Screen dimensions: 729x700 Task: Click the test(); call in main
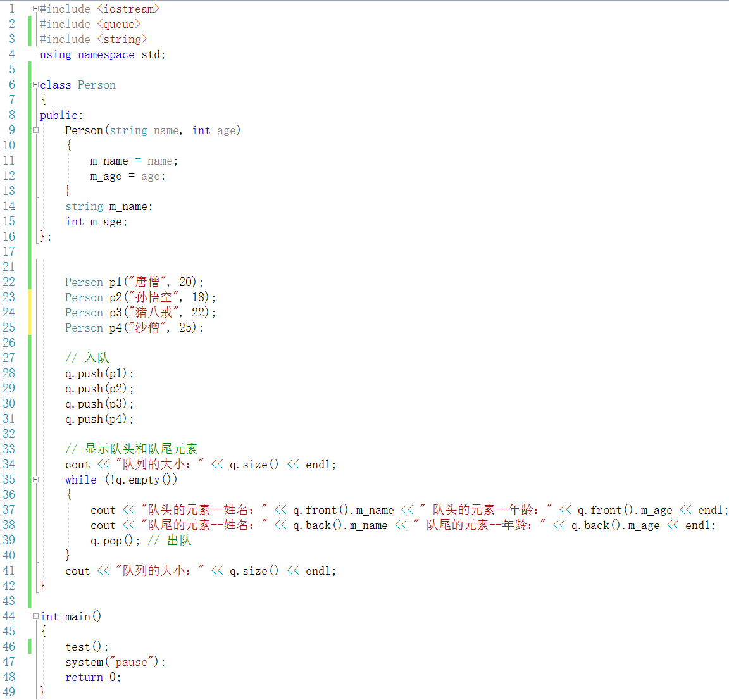point(87,647)
